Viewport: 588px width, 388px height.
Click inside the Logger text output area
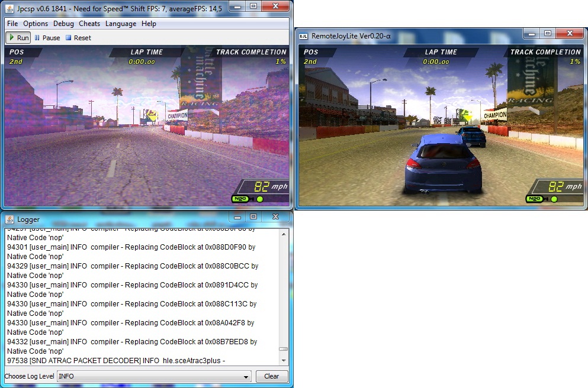(x=142, y=296)
